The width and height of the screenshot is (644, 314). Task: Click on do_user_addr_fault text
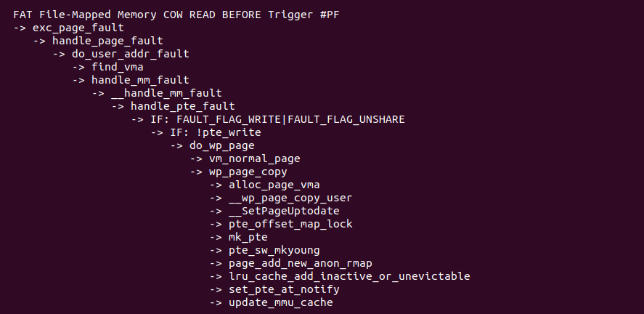click(130, 55)
